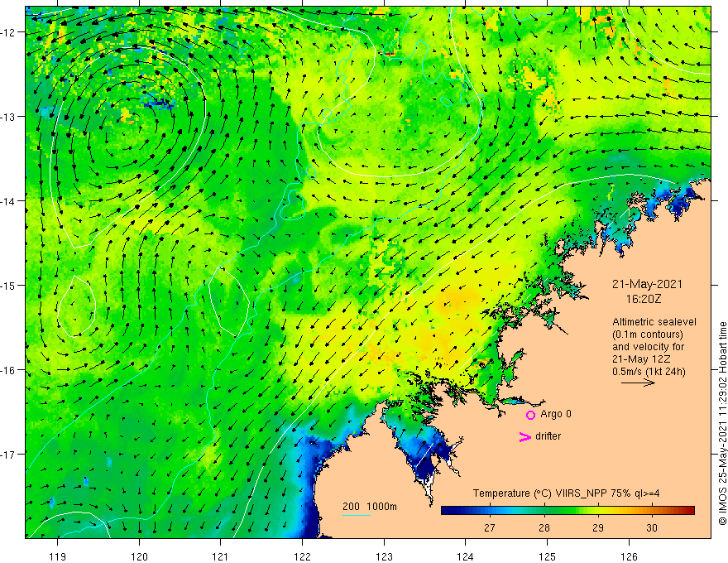Click the '21-May 12Z' text
728x563 pixels.
coord(640,359)
